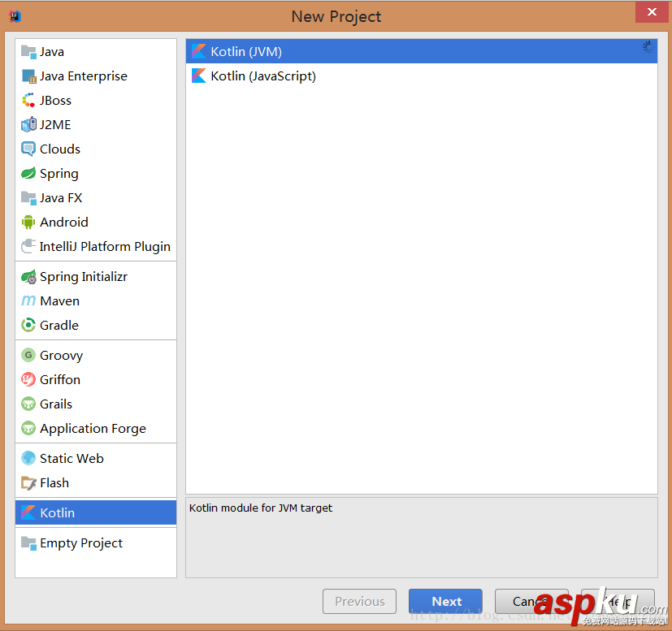
Task: Click the Grails green icon
Action: [28, 404]
